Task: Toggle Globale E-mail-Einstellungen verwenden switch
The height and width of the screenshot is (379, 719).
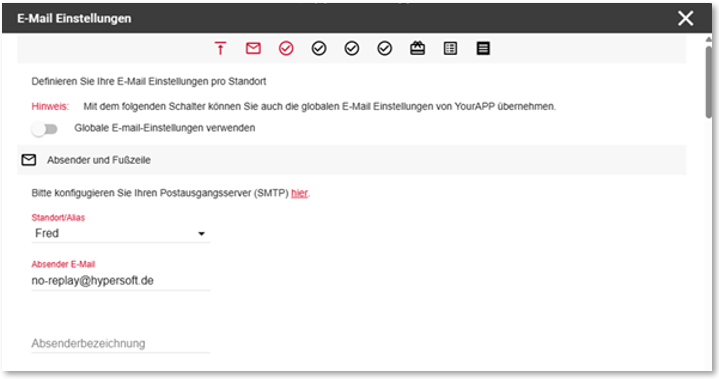Action: click(44, 129)
